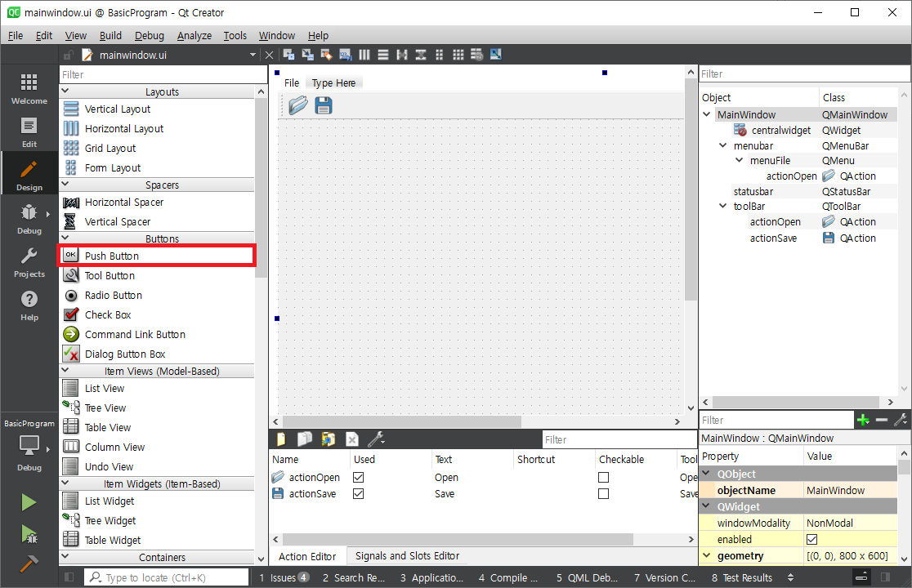Toggle Used checkbox for actionSave
Viewport: 912px width, 588px height.
tap(358, 493)
